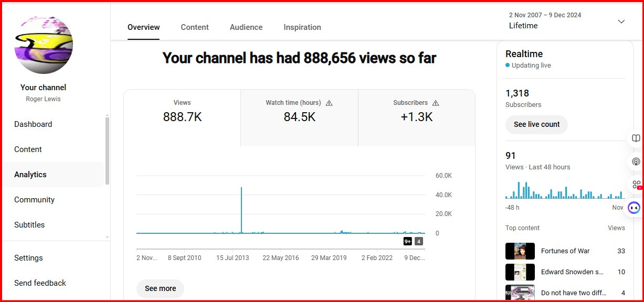Click the open-book reader icon
The width and height of the screenshot is (644, 302).
point(636,138)
